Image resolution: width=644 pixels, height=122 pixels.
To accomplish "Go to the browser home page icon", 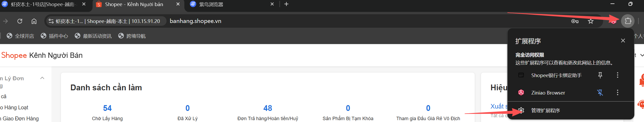I will pos(34,21).
